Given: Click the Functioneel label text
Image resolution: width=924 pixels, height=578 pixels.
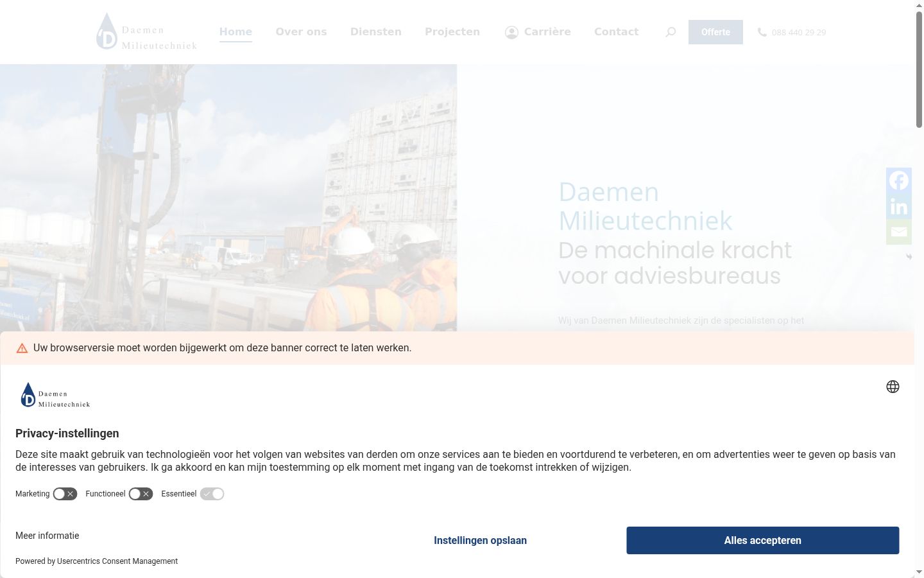Looking at the screenshot, I should (105, 494).
